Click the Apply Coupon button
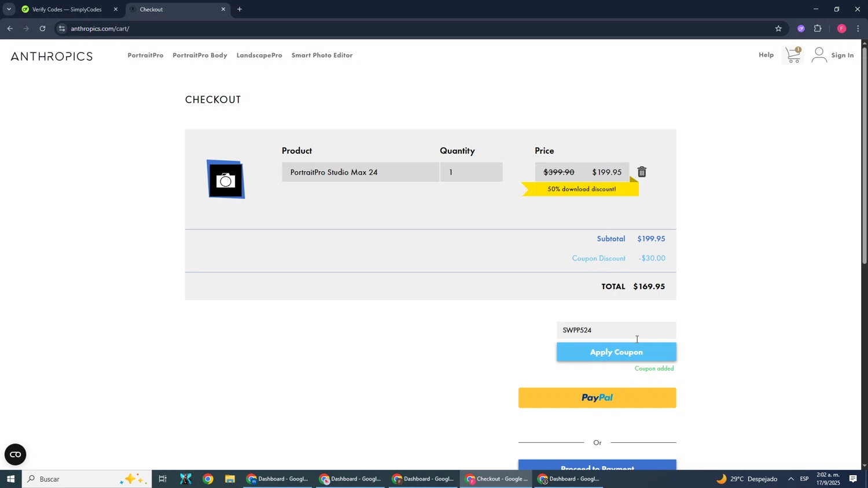 click(x=616, y=352)
